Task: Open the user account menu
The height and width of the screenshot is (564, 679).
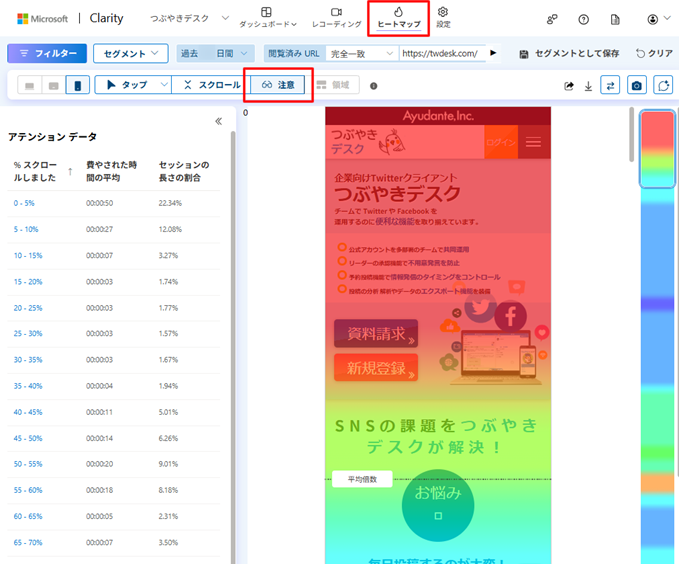Action: click(x=658, y=19)
